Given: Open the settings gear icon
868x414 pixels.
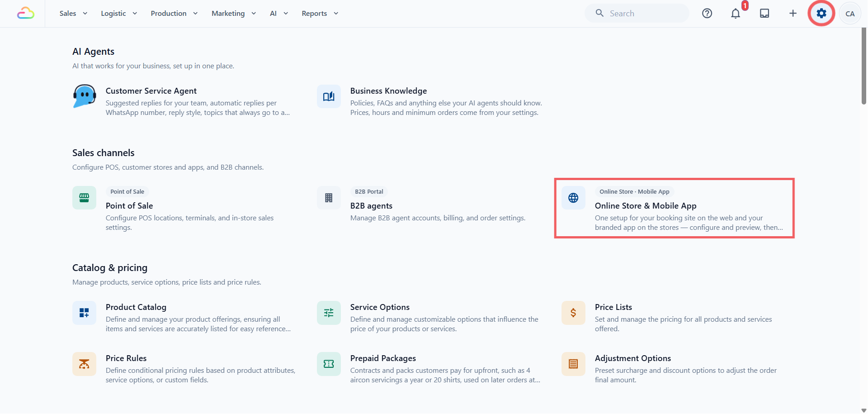Looking at the screenshot, I should coord(821,13).
